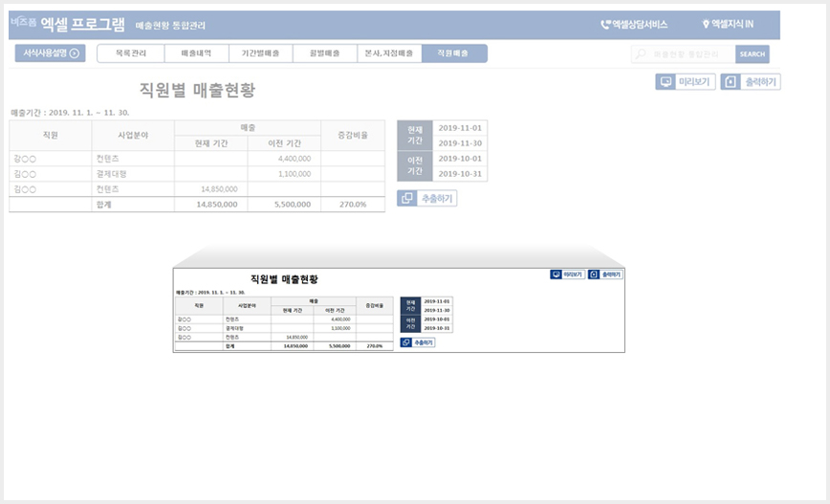Select previous period end date 2019-10-31 in the main view
The height and width of the screenshot is (504, 830).
pos(460,174)
